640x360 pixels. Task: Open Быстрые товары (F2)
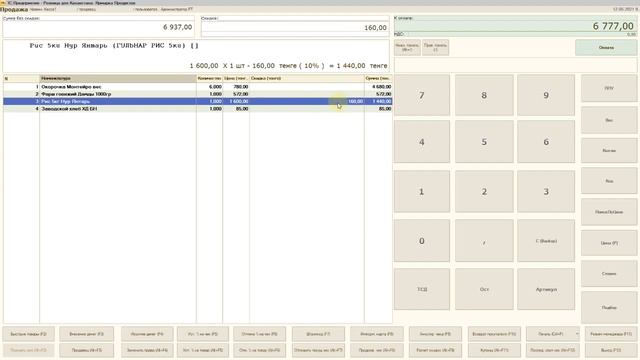tap(29, 334)
